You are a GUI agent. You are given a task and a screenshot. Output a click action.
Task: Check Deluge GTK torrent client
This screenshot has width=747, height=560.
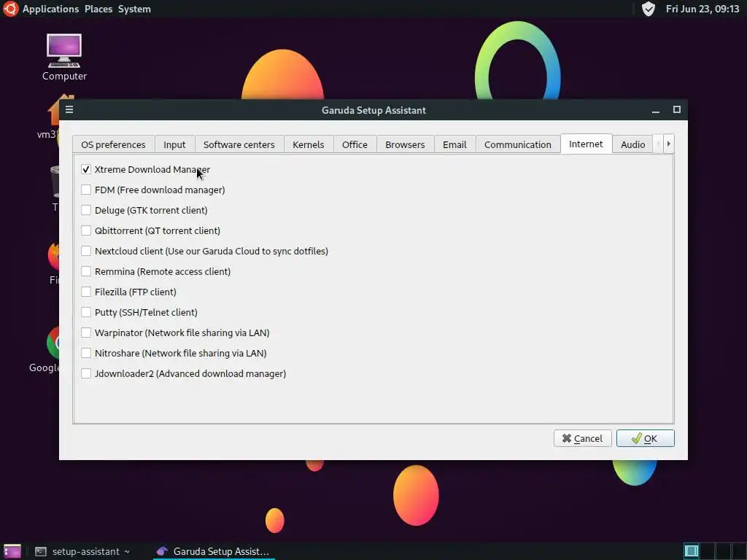point(86,210)
